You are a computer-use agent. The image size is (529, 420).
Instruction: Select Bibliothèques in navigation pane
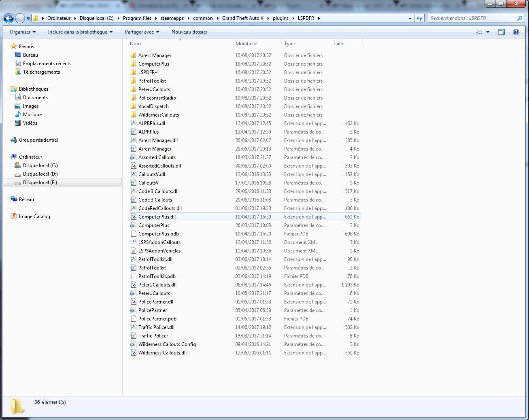pos(34,89)
